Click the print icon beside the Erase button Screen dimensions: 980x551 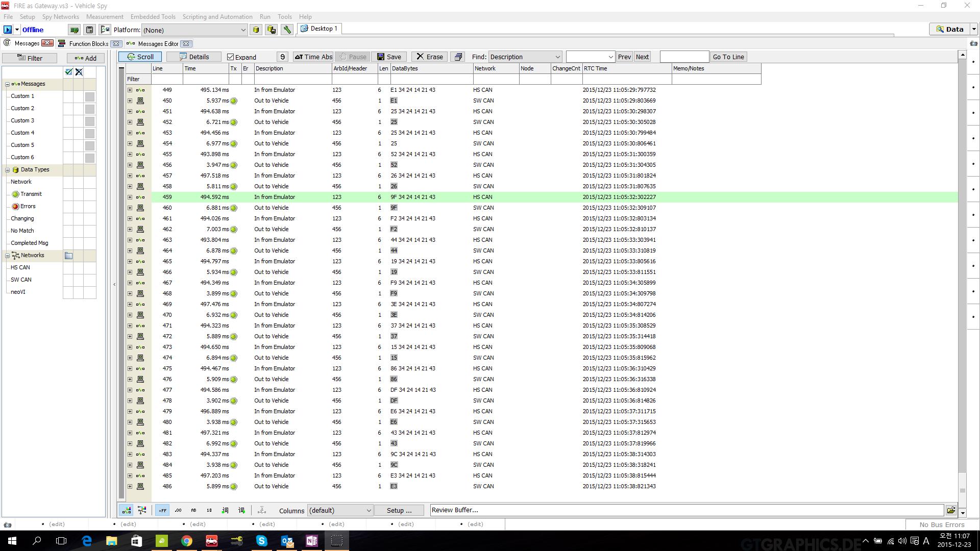(x=458, y=57)
